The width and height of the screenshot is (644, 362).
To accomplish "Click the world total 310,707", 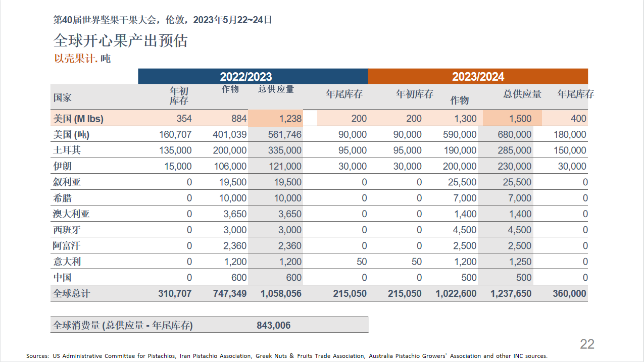I will [175, 293].
